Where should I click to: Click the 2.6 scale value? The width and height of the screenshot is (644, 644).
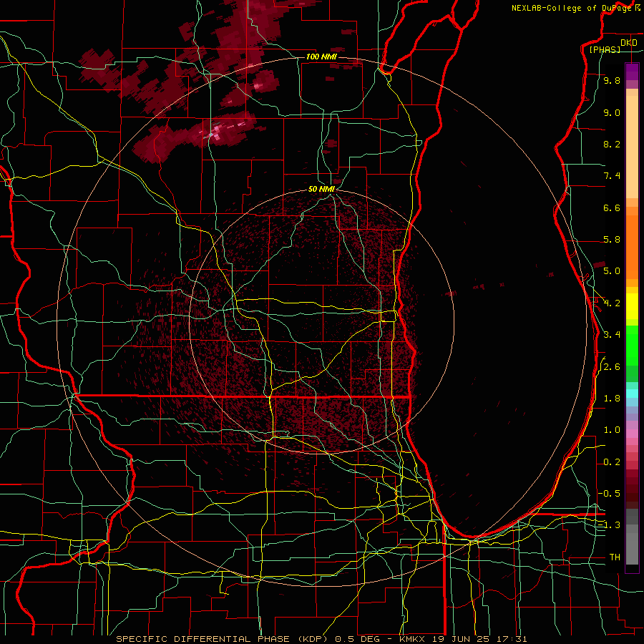[x=612, y=366]
